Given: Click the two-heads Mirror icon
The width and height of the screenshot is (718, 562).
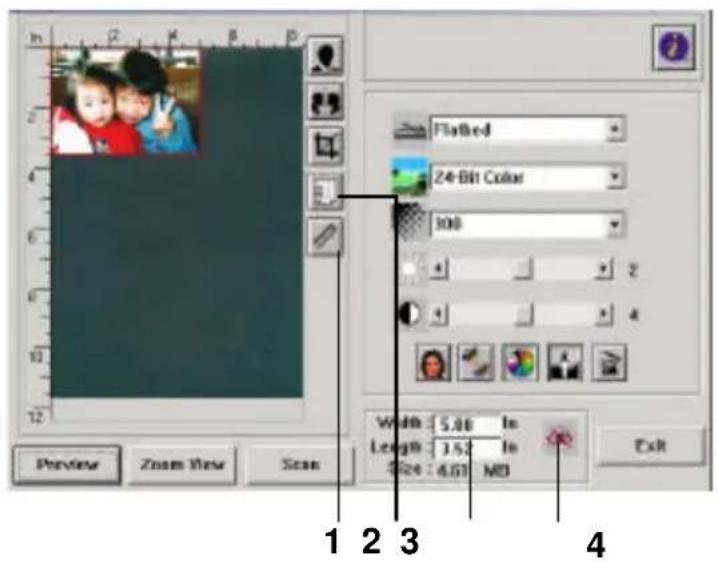Looking at the screenshot, I should (326, 102).
